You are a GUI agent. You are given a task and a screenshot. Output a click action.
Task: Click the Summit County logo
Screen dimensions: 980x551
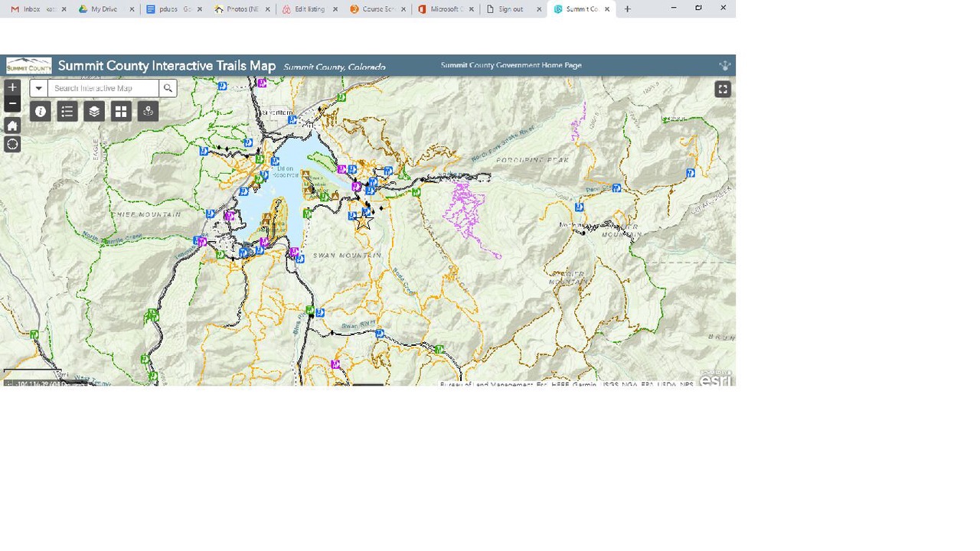point(29,65)
